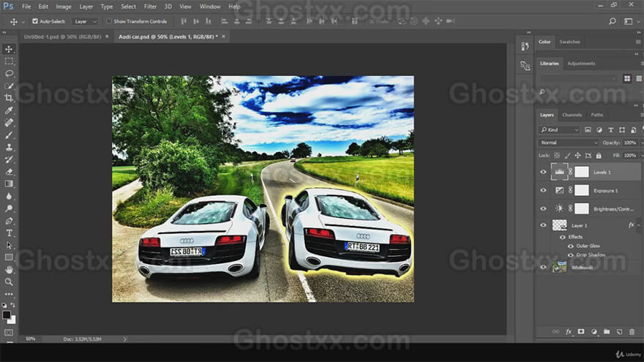Select the Clone Stamp tool
Viewport: 644px width, 362px height.
point(9,147)
